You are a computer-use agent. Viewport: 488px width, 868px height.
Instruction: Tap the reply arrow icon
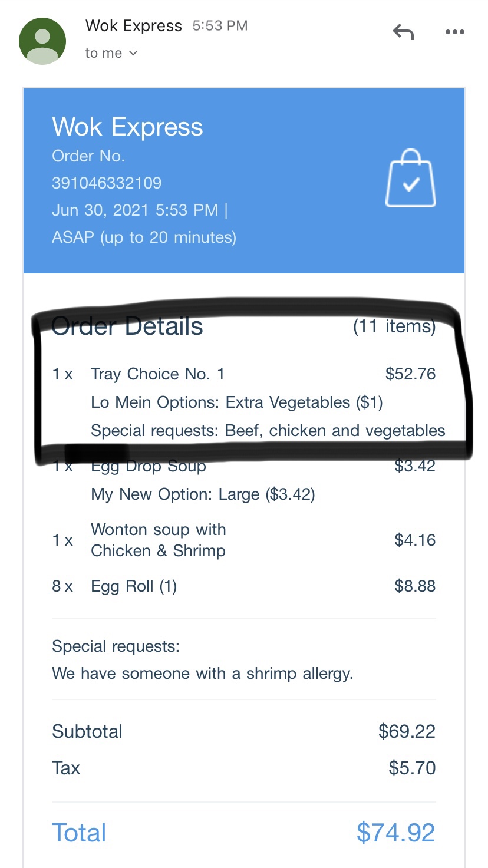click(x=403, y=32)
